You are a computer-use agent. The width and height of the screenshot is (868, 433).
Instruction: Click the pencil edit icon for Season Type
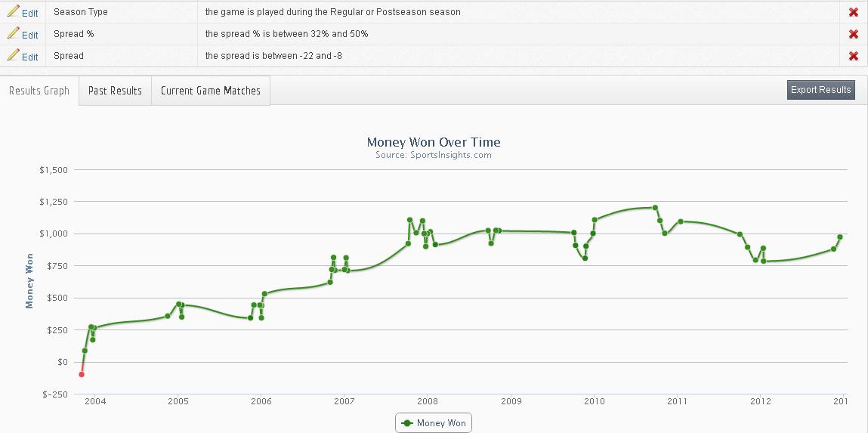point(13,11)
